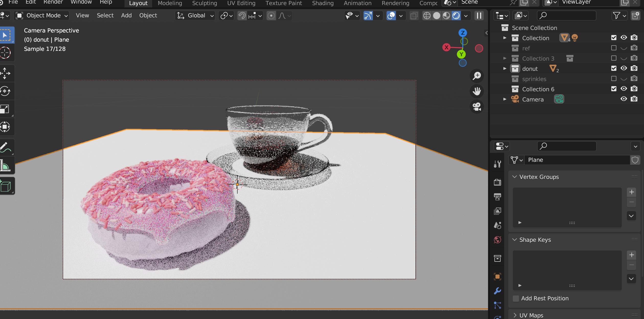This screenshot has width=644, height=319.
Task: Open the Output properties tab
Action: click(x=497, y=197)
